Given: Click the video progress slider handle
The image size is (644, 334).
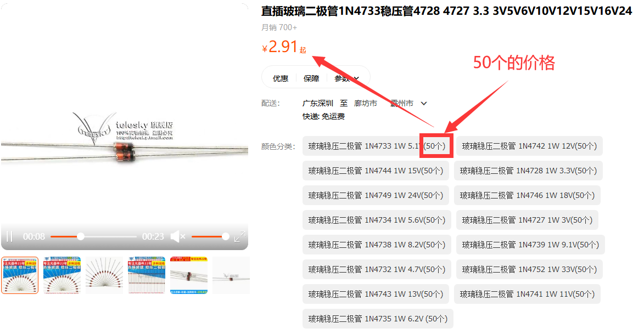Looking at the screenshot, I should (x=81, y=236).
